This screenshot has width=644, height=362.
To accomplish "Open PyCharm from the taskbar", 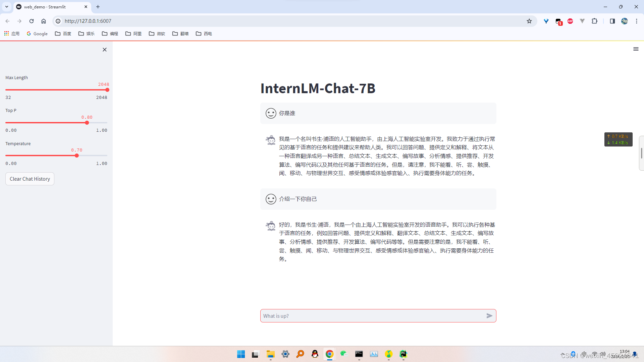I will click(403, 354).
